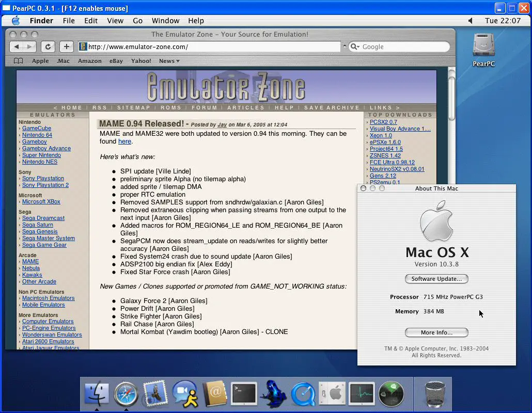Open System Preferences in the Dock

click(x=332, y=393)
